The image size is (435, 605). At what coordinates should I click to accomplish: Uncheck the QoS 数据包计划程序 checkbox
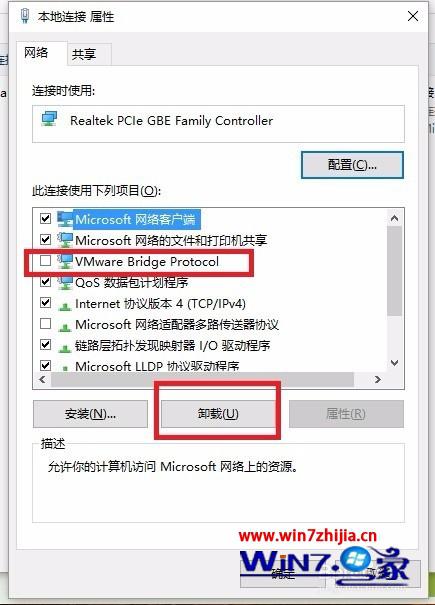(x=46, y=282)
